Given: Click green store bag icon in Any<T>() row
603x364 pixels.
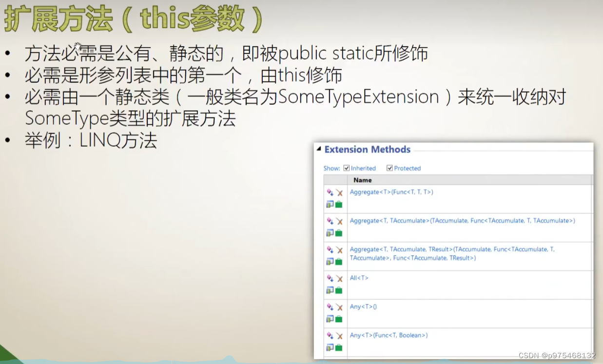Looking at the screenshot, I should tap(339, 319).
